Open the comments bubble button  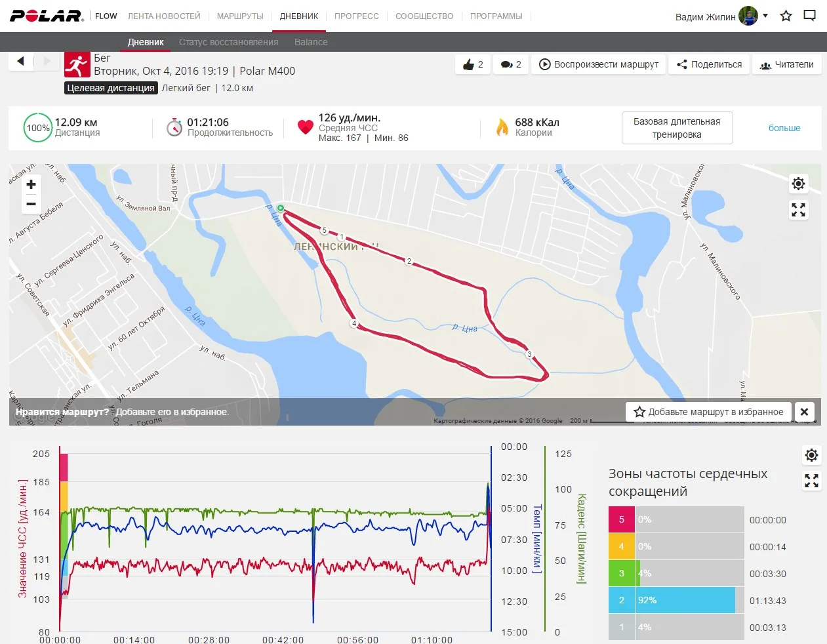tap(510, 64)
